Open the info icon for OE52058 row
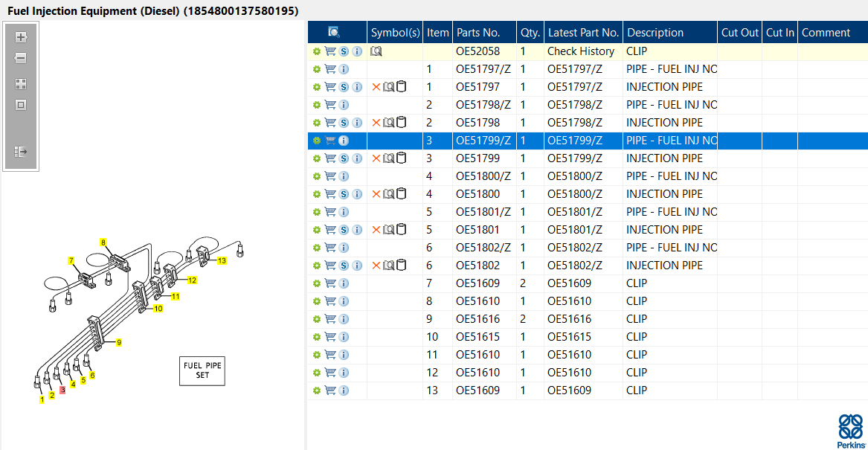The height and width of the screenshot is (450, 868). pyautogui.click(x=357, y=51)
